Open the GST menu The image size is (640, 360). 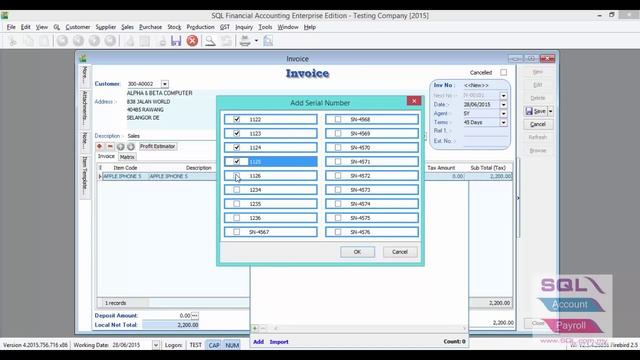tap(225, 27)
